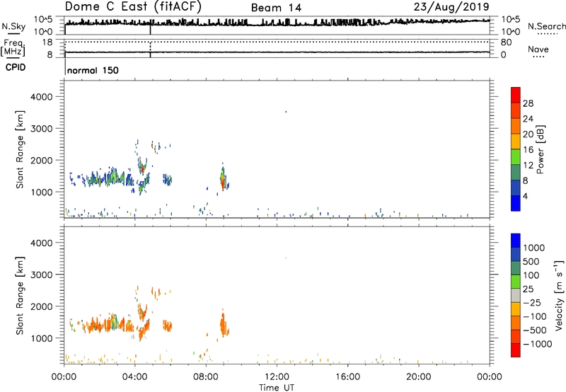Click "Slant Range [km]" label of the velocity panel

[20, 296]
